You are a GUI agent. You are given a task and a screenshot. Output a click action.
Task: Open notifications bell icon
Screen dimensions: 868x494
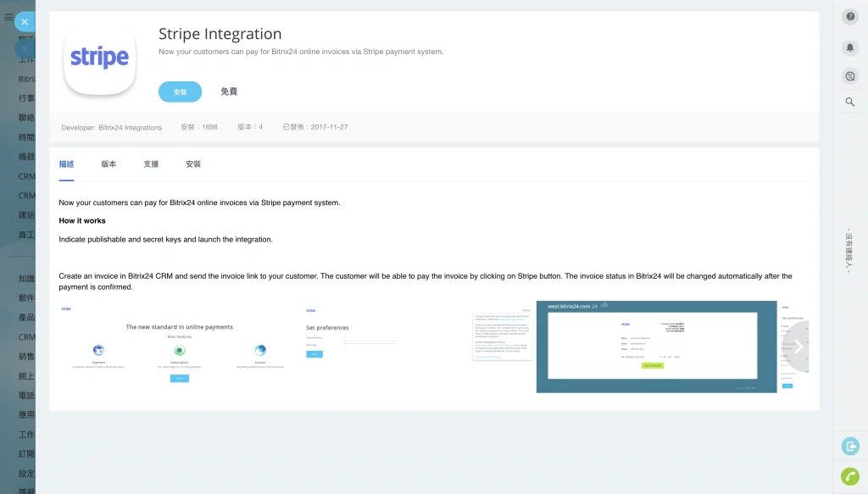coord(850,47)
